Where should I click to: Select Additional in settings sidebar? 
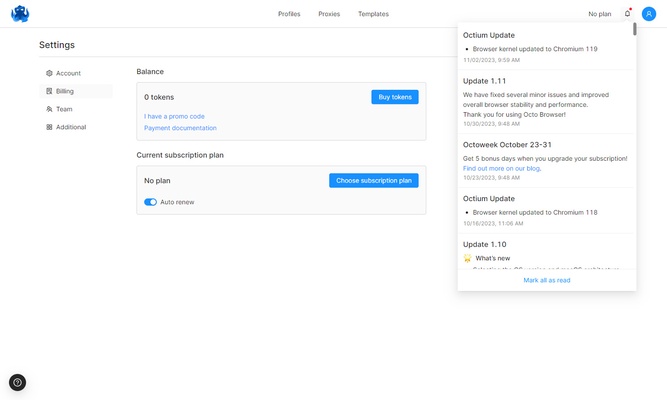pos(76,127)
